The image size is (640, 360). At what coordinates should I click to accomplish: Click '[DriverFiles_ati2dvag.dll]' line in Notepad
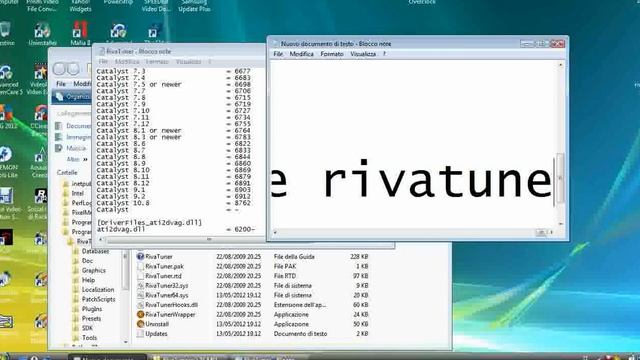(x=149, y=222)
